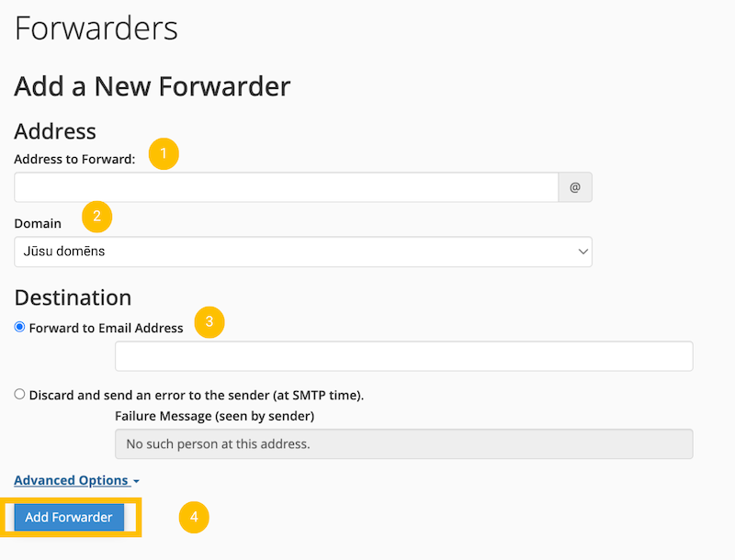Click the Domain field label
The image size is (735, 560).
[x=38, y=223]
